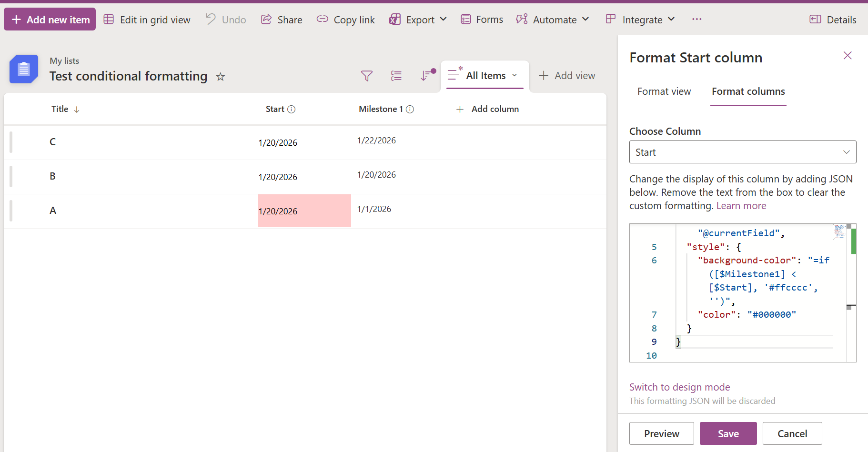The height and width of the screenshot is (452, 868).
Task: Open the filter funnel icon
Action: click(367, 76)
